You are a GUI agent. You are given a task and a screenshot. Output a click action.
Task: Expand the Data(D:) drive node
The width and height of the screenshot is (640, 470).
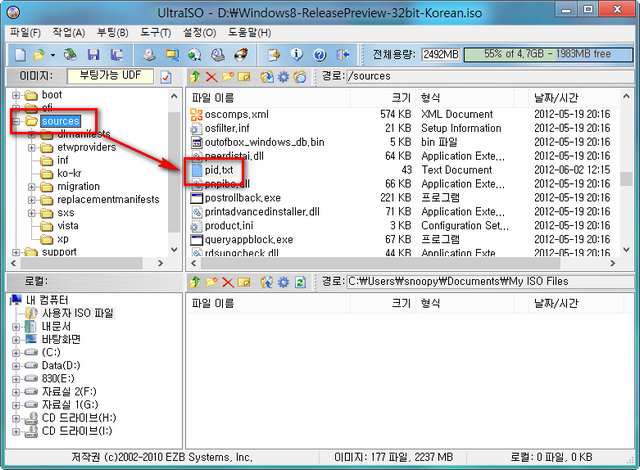coord(16,366)
